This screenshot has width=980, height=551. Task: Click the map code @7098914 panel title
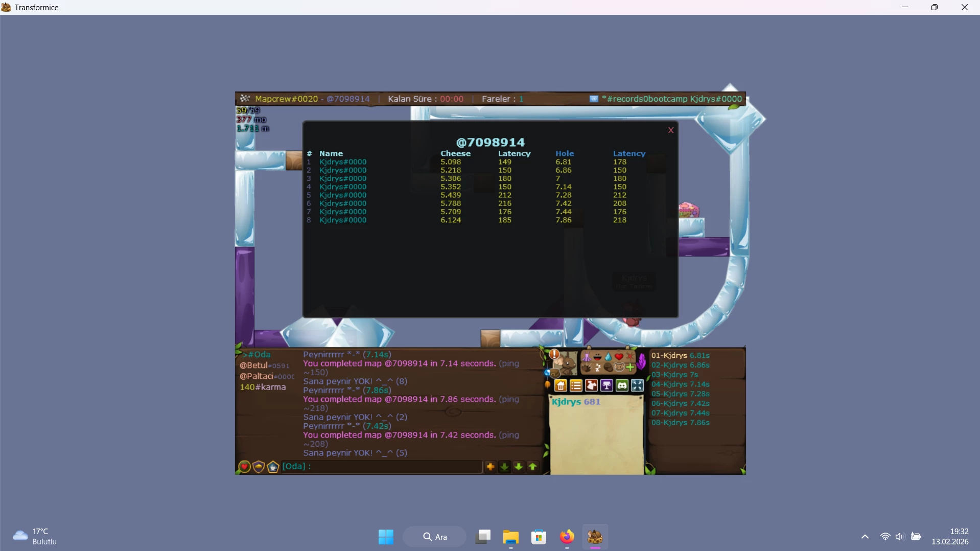[x=490, y=142]
